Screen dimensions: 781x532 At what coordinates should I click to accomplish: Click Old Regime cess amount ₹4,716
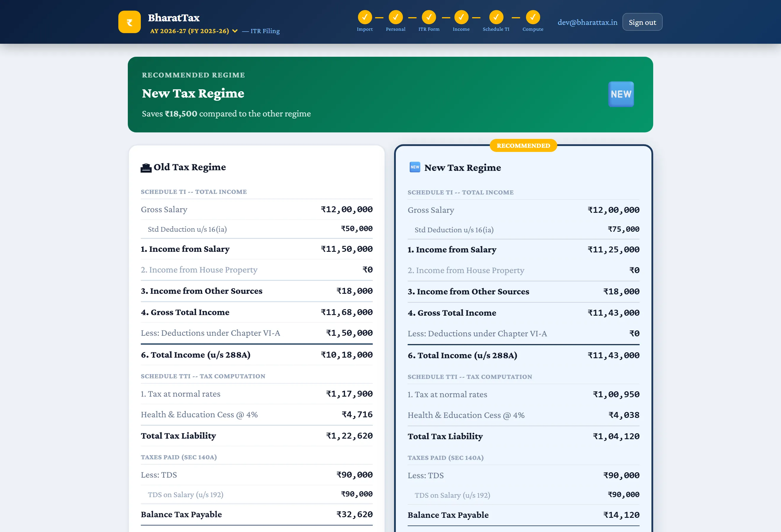[357, 415]
